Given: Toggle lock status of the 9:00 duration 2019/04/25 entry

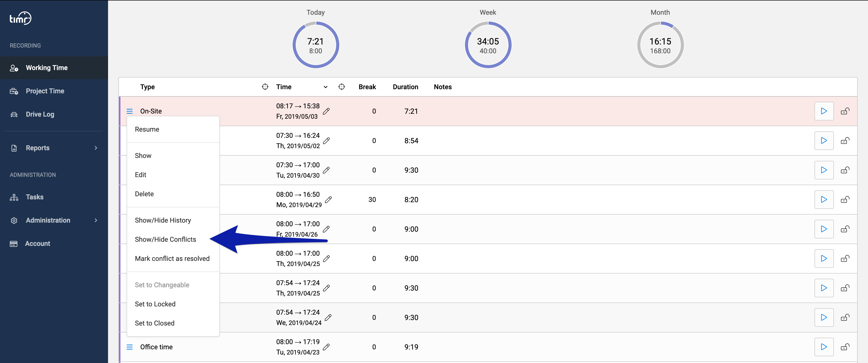Looking at the screenshot, I should click(845, 259).
